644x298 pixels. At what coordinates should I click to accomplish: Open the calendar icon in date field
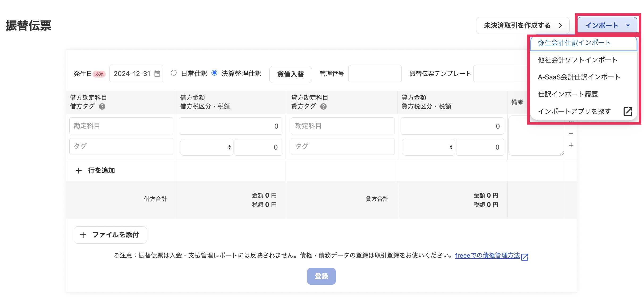click(157, 74)
